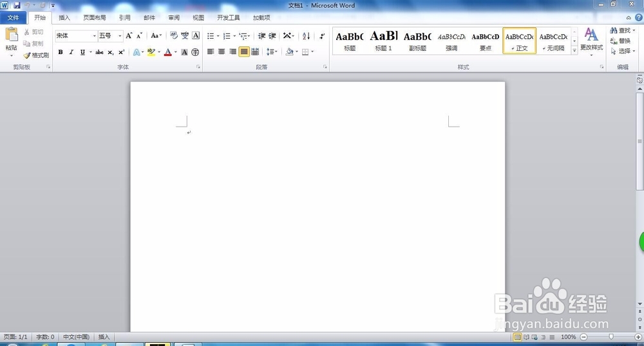Select the 格式刷 format painter
644x346 pixels.
tap(36, 55)
